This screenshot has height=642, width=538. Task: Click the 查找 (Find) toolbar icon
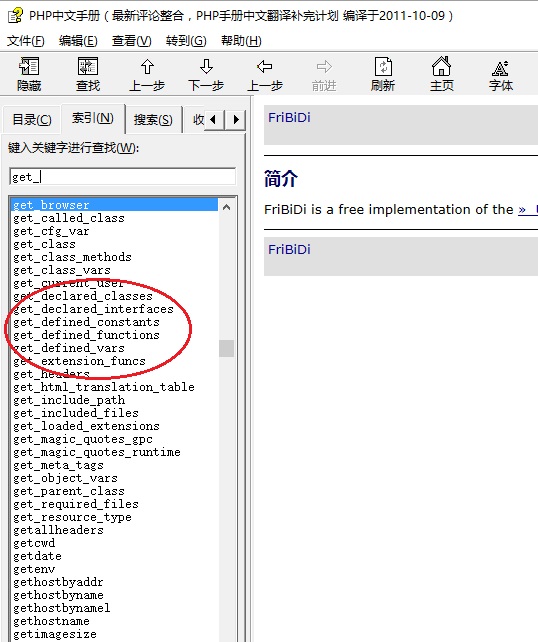pyautogui.click(x=88, y=74)
